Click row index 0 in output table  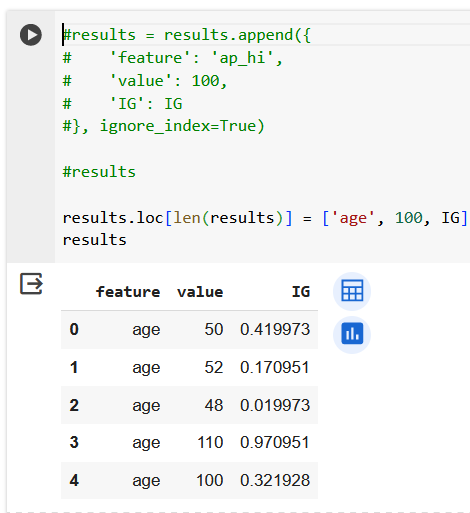pyautogui.click(x=74, y=329)
